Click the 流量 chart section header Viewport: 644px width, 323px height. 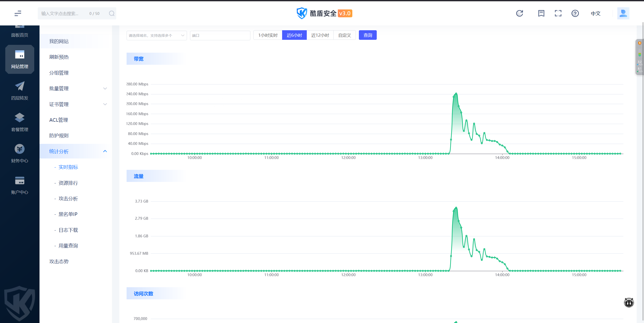click(139, 176)
